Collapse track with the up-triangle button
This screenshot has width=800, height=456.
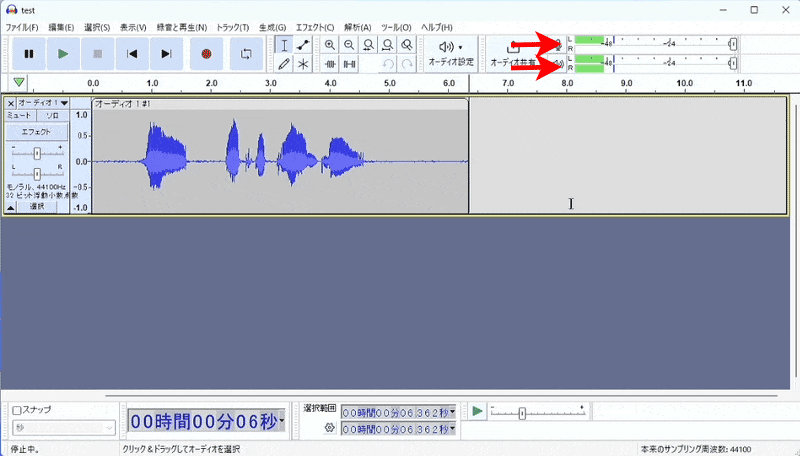point(11,207)
